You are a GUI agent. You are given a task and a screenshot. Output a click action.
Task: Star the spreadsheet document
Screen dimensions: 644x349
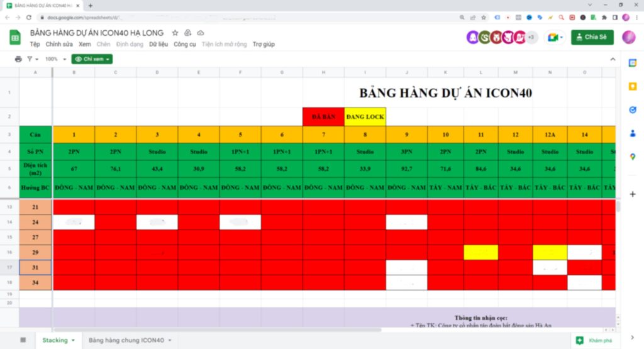(175, 33)
